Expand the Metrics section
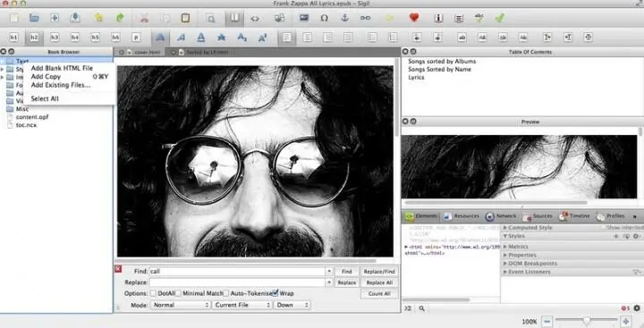644x328 pixels. tap(505, 247)
